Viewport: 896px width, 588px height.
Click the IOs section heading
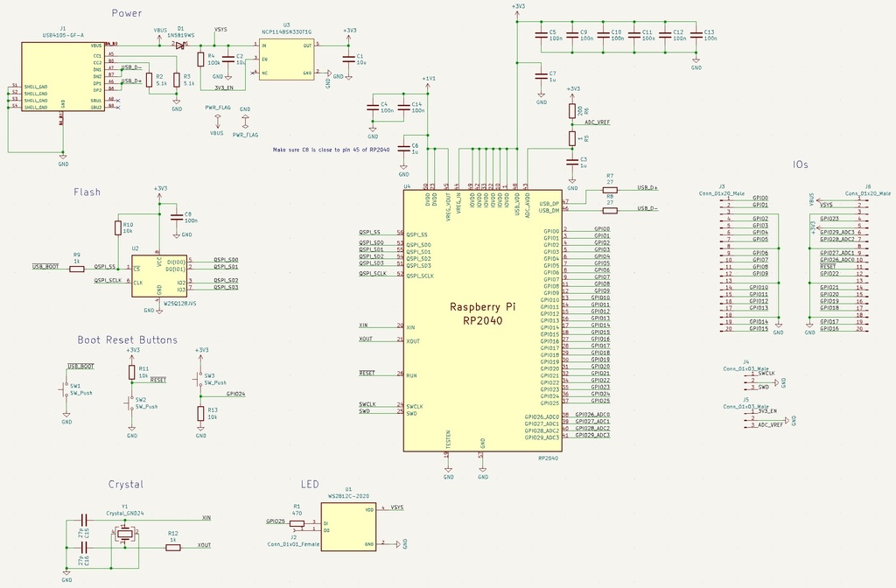coord(801,164)
